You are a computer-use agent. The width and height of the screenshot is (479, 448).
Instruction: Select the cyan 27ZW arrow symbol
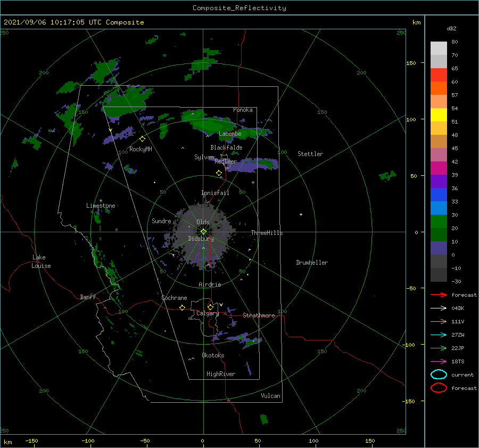click(x=439, y=335)
